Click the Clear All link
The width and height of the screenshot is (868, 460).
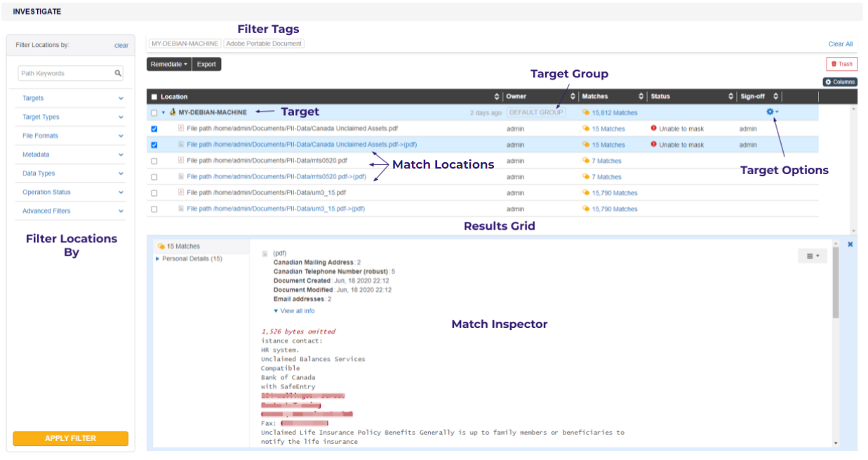[x=840, y=44]
